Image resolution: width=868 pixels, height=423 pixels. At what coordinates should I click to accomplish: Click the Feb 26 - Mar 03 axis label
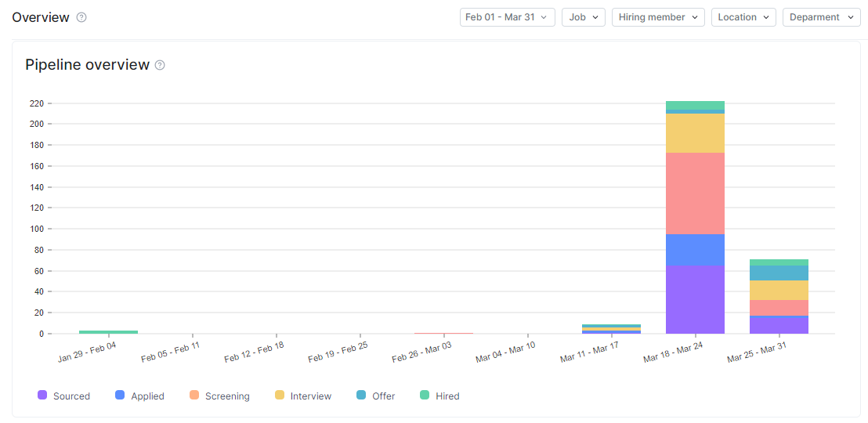click(421, 352)
